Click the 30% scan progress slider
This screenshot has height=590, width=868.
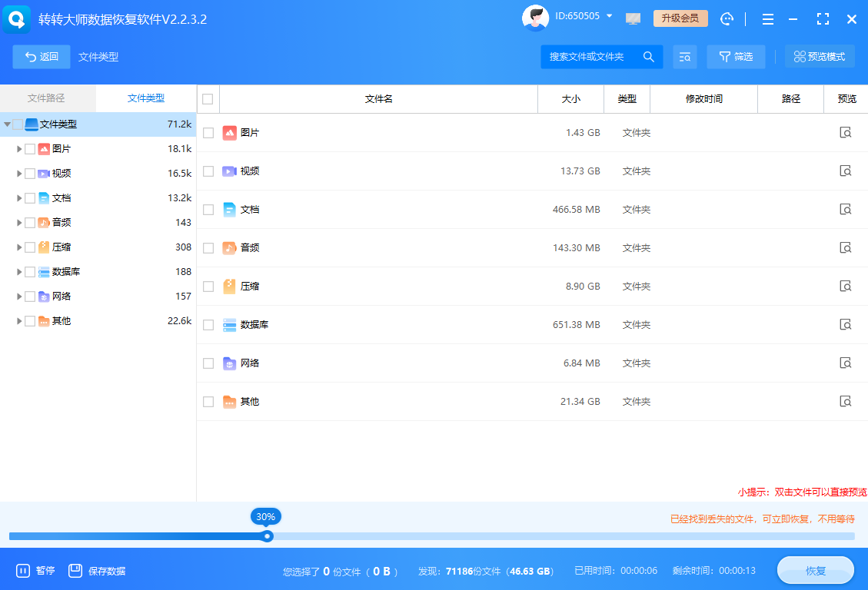point(266,535)
